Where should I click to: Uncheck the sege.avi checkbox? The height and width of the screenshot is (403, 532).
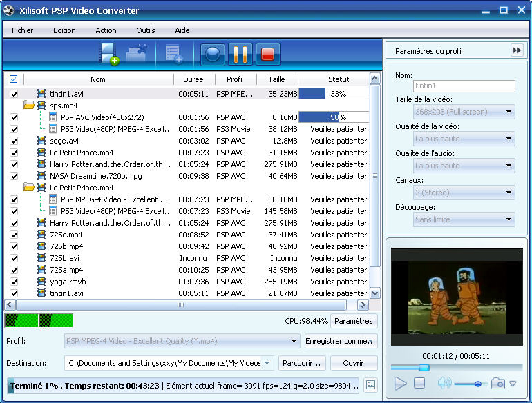[14, 141]
